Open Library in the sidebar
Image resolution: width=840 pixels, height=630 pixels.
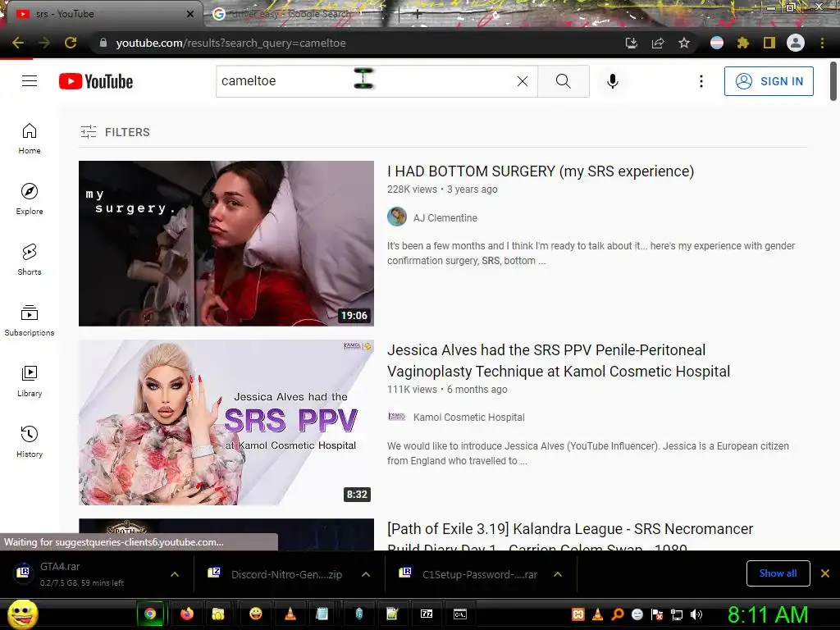pos(30,381)
